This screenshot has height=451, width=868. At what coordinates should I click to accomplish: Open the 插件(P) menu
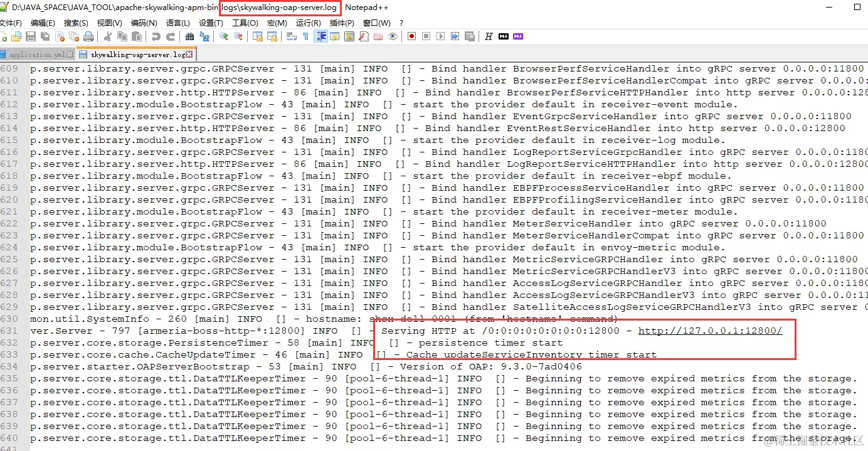coord(342,23)
